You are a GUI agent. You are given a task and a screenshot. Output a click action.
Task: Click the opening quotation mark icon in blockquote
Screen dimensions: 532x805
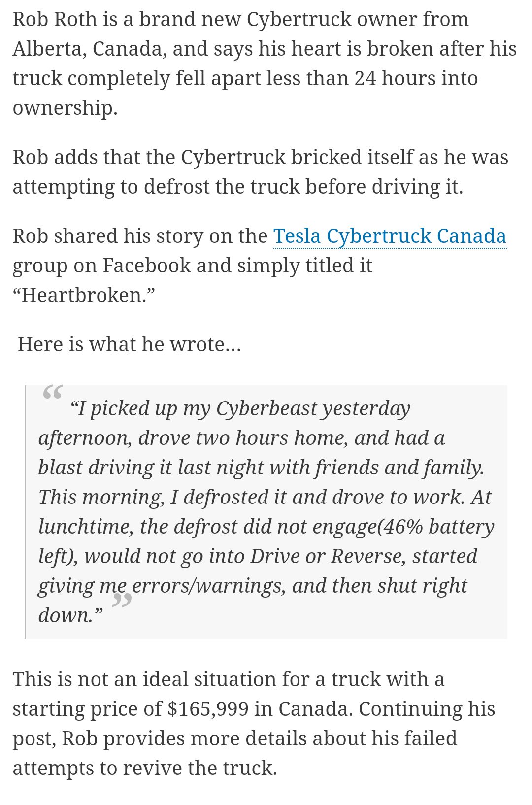tap(53, 392)
